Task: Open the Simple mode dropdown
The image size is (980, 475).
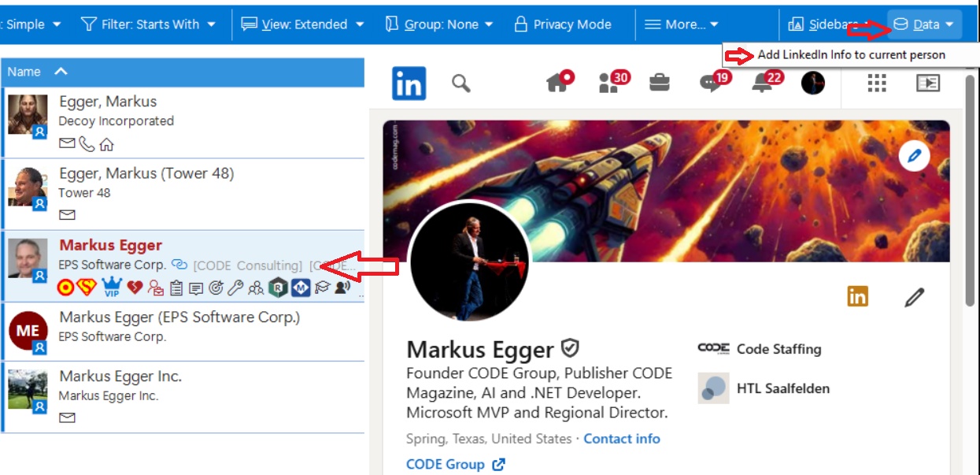Action: click(x=31, y=24)
